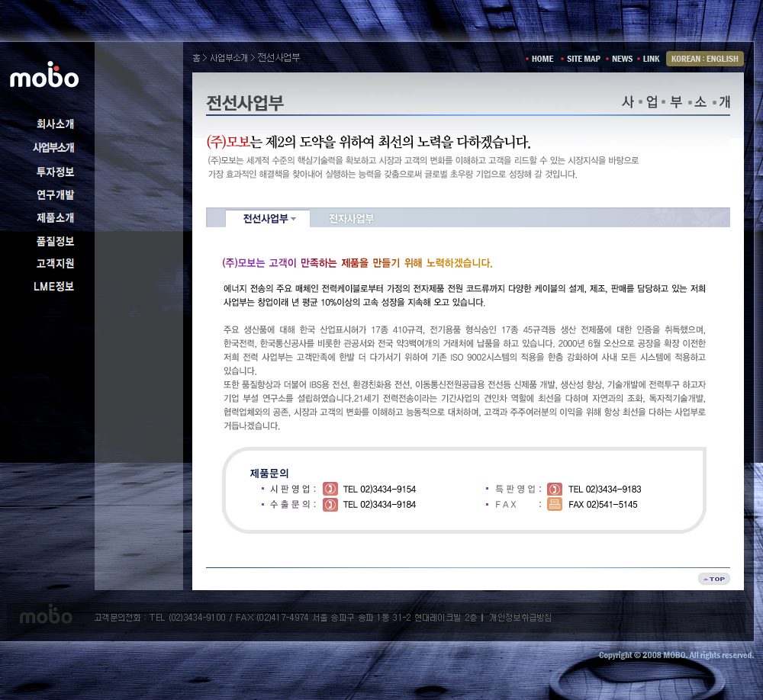
Task: Click the HOME link in top bar
Action: point(542,59)
